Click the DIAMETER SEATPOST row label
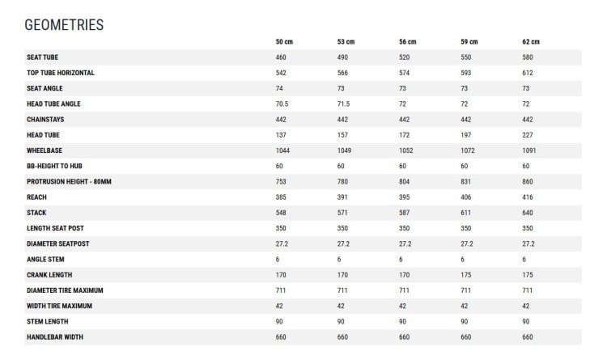The image size is (607, 364). (x=58, y=243)
